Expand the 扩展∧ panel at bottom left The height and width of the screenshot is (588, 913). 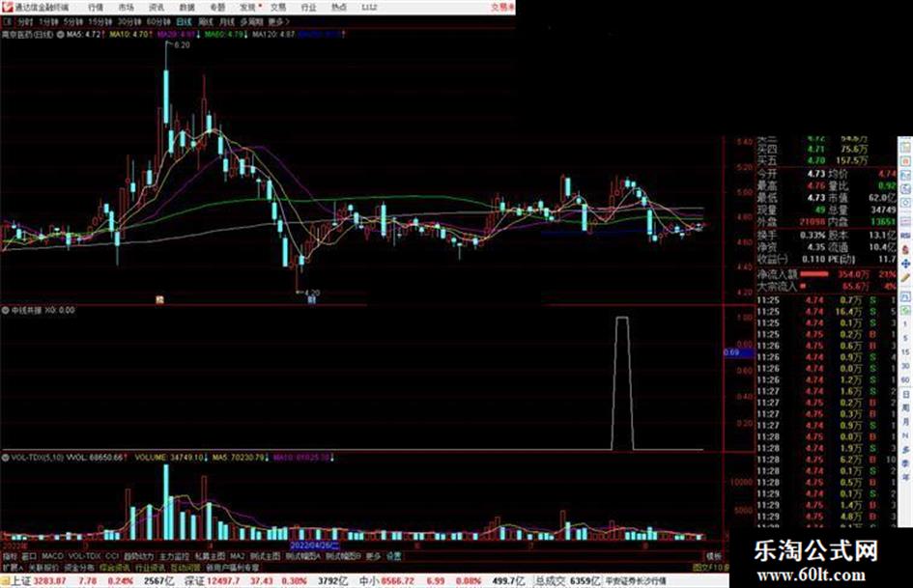(x=13, y=567)
